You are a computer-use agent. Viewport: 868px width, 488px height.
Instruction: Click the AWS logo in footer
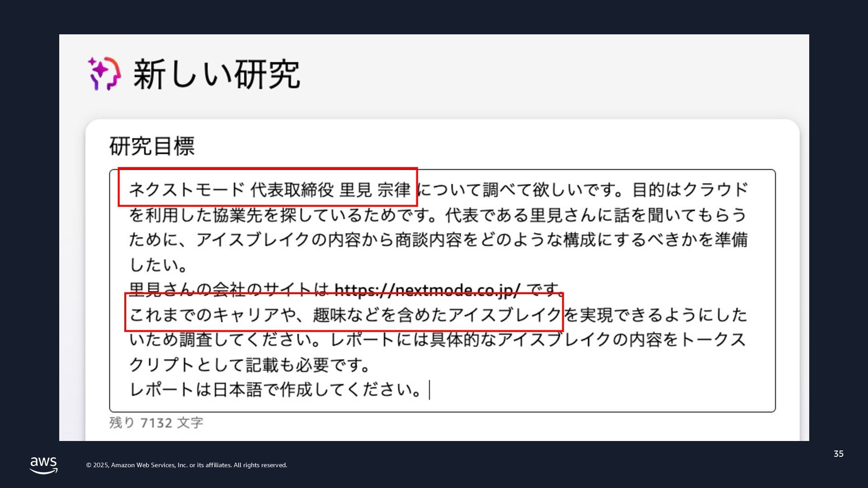pyautogui.click(x=43, y=465)
